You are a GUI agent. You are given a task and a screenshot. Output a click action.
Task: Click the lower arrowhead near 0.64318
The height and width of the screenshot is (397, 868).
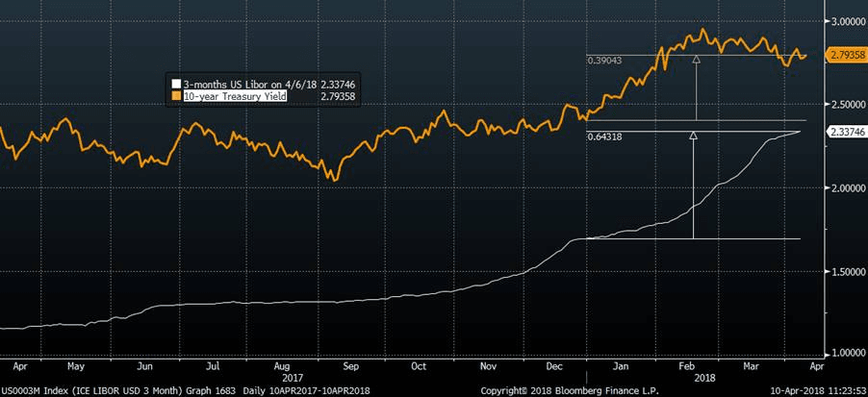point(693,136)
